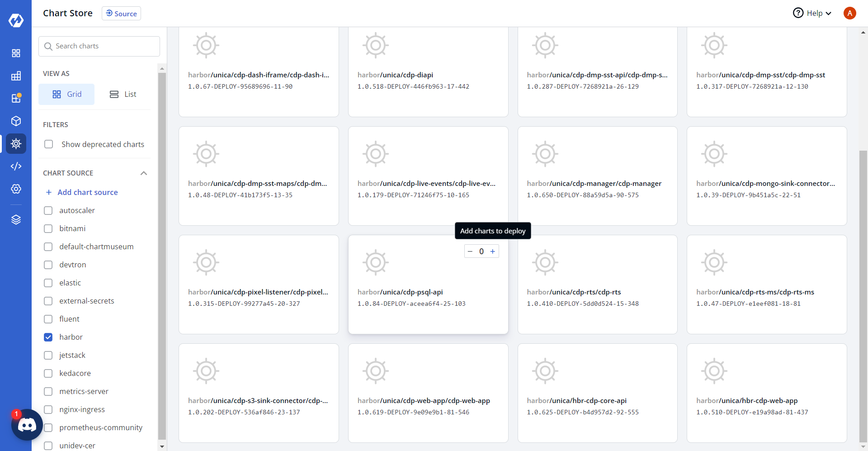Image resolution: width=868 pixels, height=451 pixels.
Task: Open the code brackets icon in the sidebar
Action: tap(16, 166)
